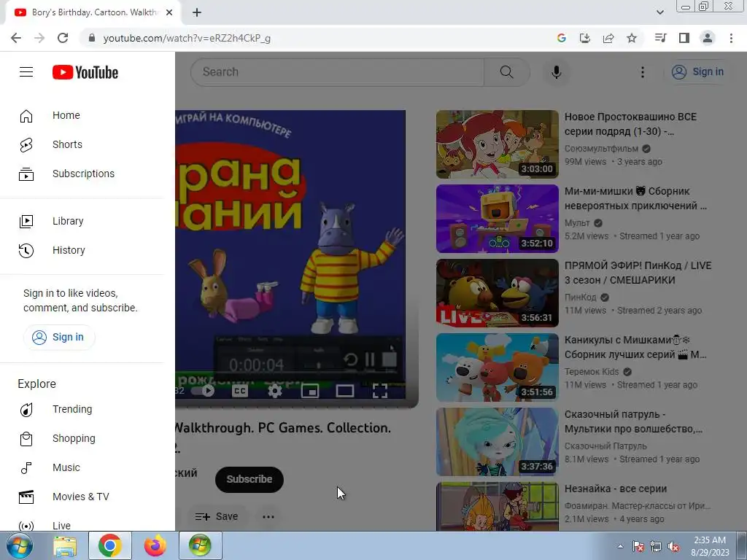Open YouTube settings three-dot menu
The width and height of the screenshot is (747, 560).
click(643, 72)
